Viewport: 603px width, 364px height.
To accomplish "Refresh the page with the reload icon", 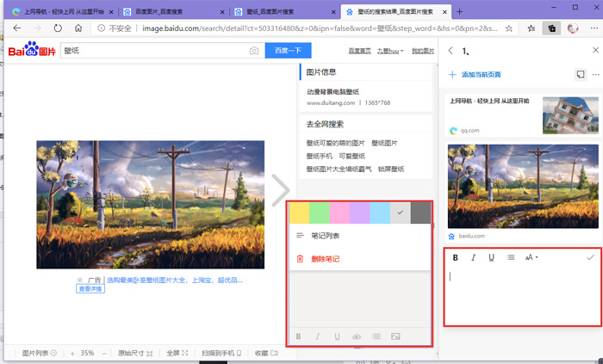I will point(58,28).
